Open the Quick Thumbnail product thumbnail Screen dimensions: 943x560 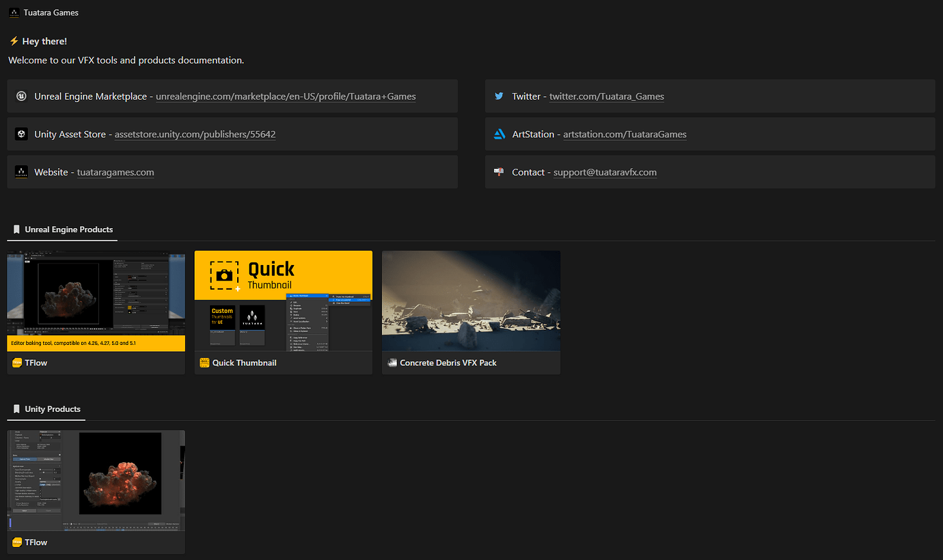(283, 300)
